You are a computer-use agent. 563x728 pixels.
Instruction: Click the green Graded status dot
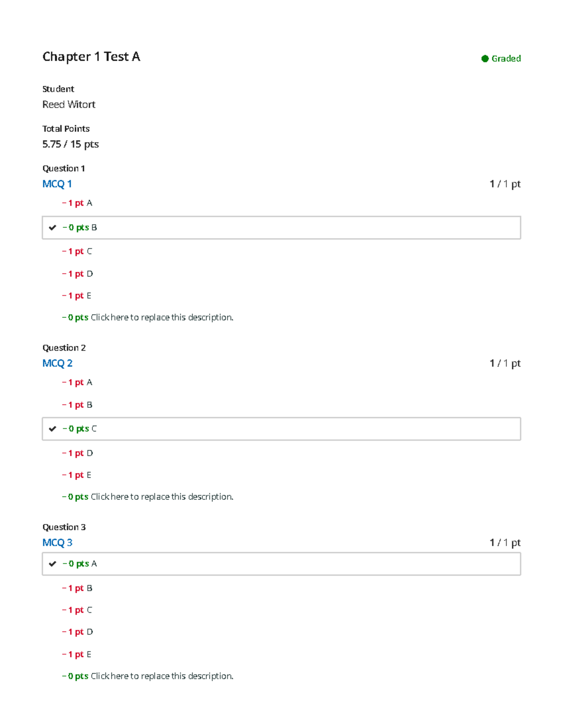[x=485, y=59]
